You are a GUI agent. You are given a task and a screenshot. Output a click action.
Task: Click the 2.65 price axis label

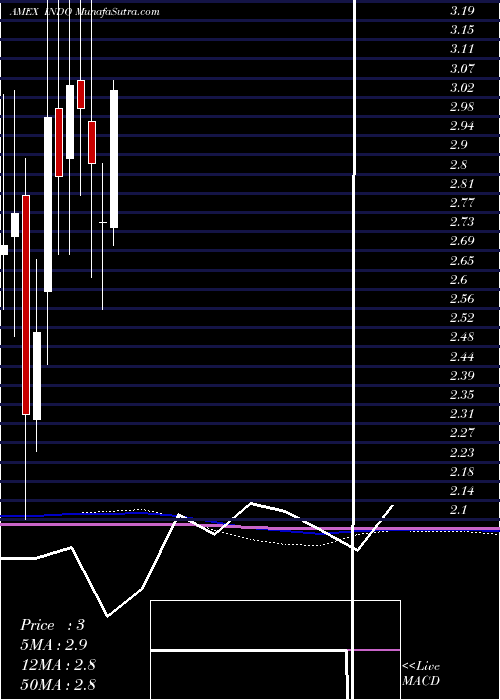pos(462,260)
